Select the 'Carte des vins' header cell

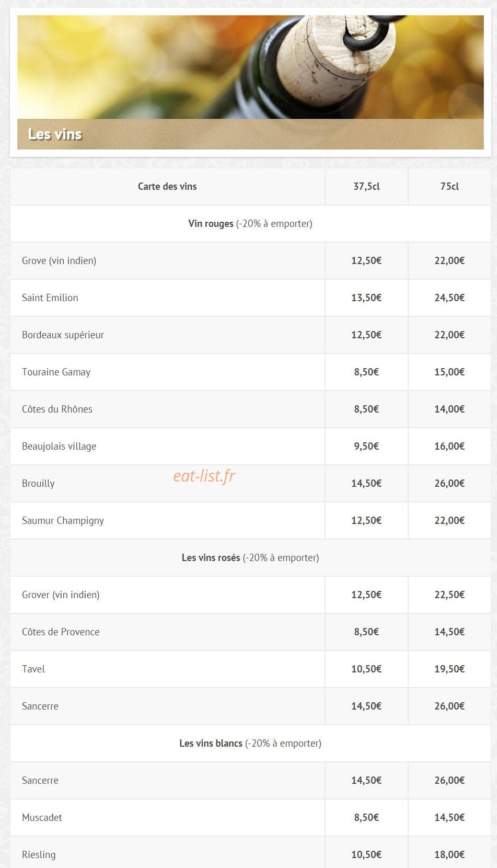click(x=167, y=186)
